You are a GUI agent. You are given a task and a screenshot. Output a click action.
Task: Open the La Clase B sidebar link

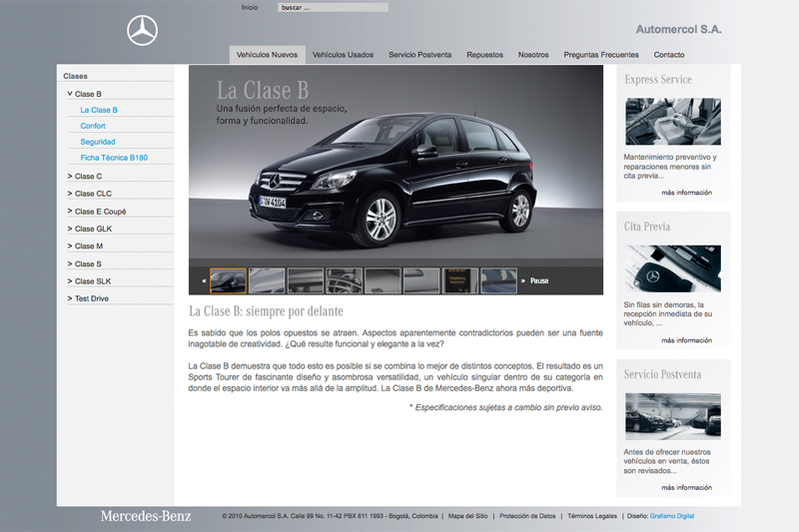point(99,110)
